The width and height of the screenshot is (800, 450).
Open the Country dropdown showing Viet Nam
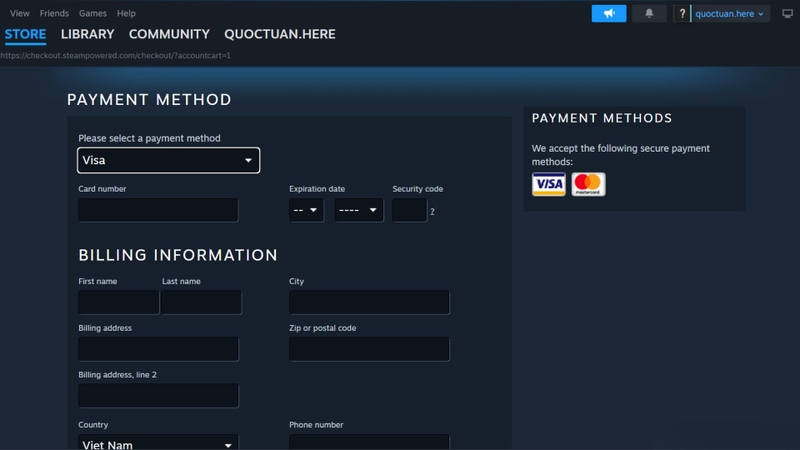[x=158, y=443]
